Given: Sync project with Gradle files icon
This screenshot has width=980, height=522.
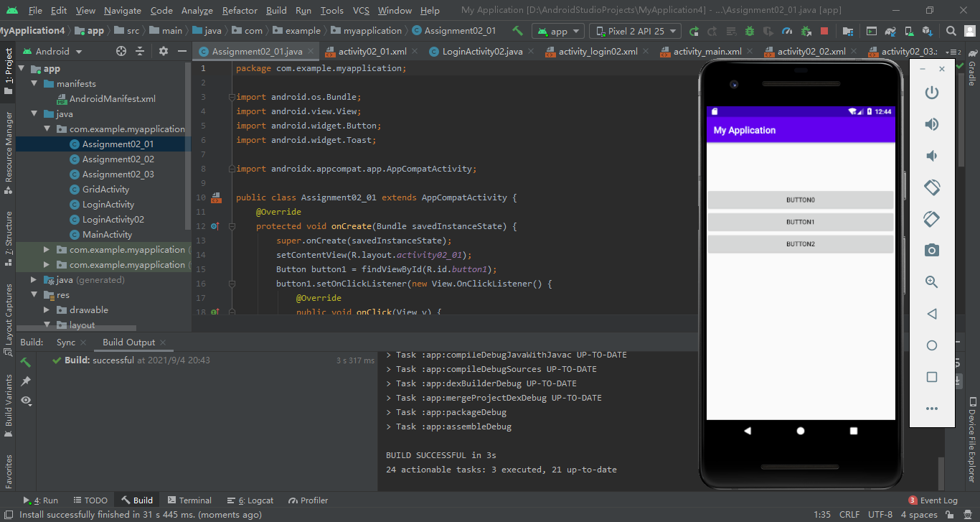Looking at the screenshot, I should (890, 31).
